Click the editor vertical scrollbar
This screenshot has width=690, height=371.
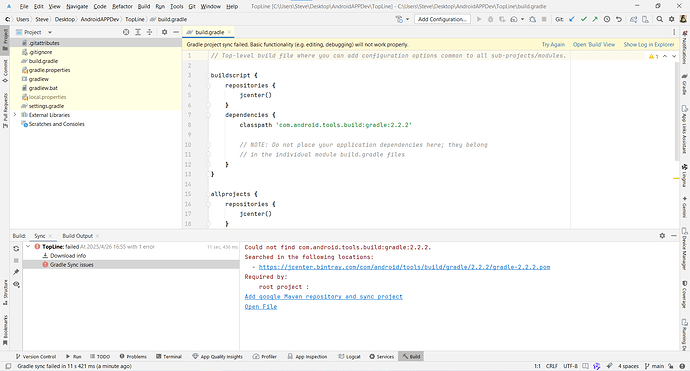point(677,110)
